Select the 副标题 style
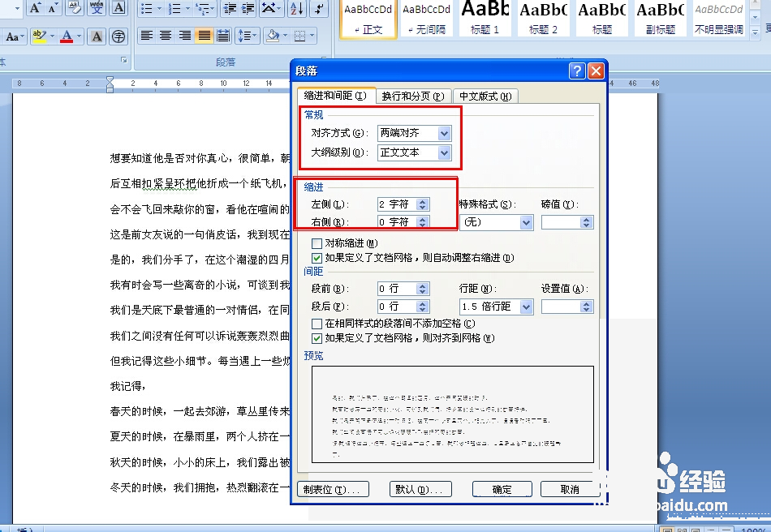The height and width of the screenshot is (532, 771). click(x=661, y=19)
